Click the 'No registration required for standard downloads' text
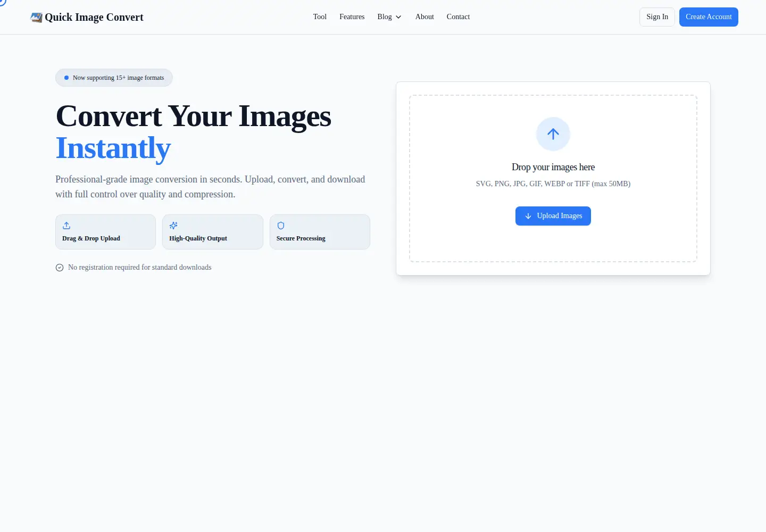Image resolution: width=766 pixels, height=532 pixels. click(139, 268)
